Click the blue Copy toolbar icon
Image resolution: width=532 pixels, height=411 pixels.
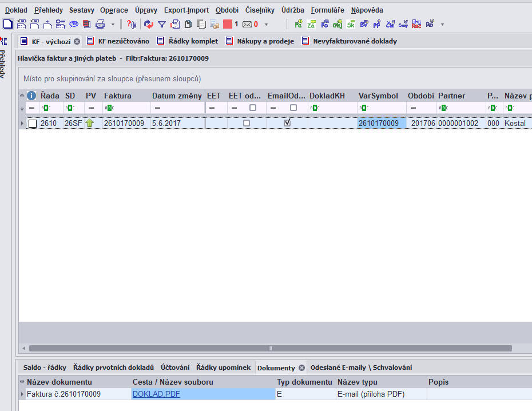click(x=403, y=24)
